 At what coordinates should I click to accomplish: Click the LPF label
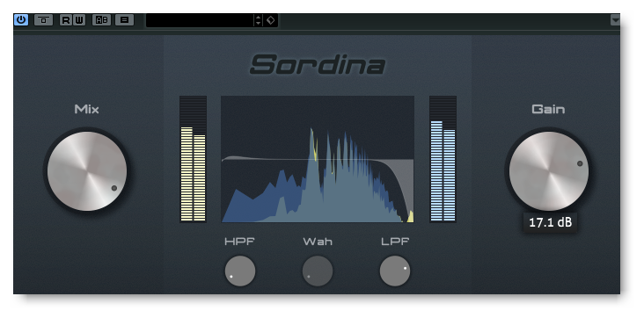click(395, 242)
